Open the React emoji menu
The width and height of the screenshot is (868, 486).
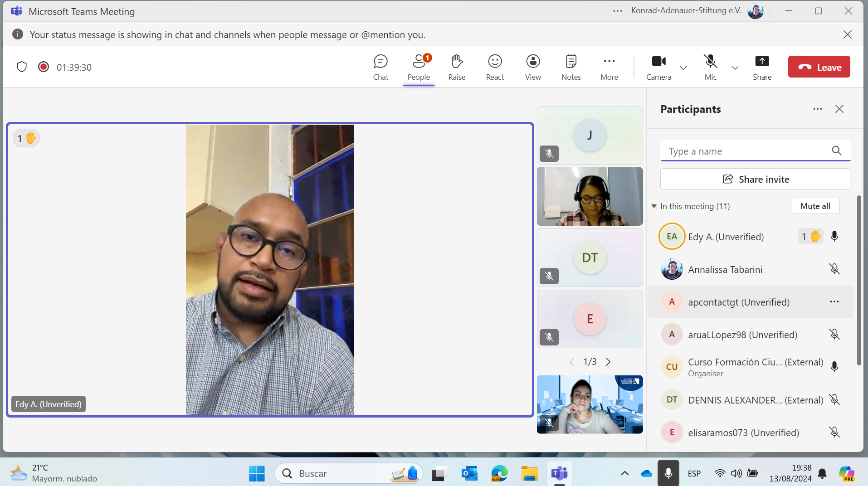pos(495,67)
